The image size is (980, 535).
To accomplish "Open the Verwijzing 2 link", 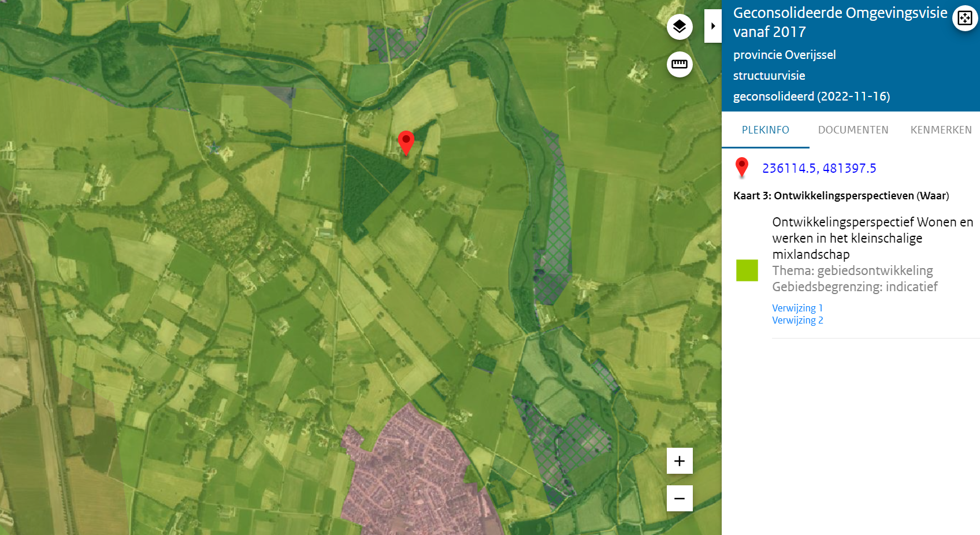I will pos(797,320).
